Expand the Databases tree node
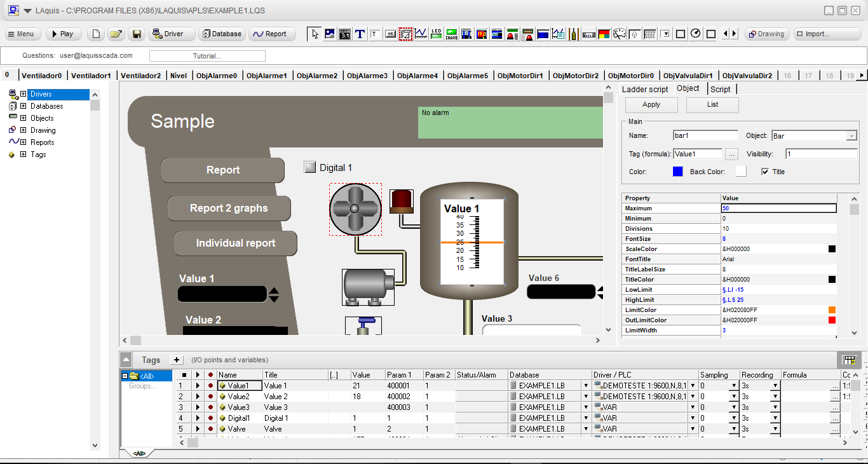The width and height of the screenshot is (868, 464). click(x=24, y=106)
